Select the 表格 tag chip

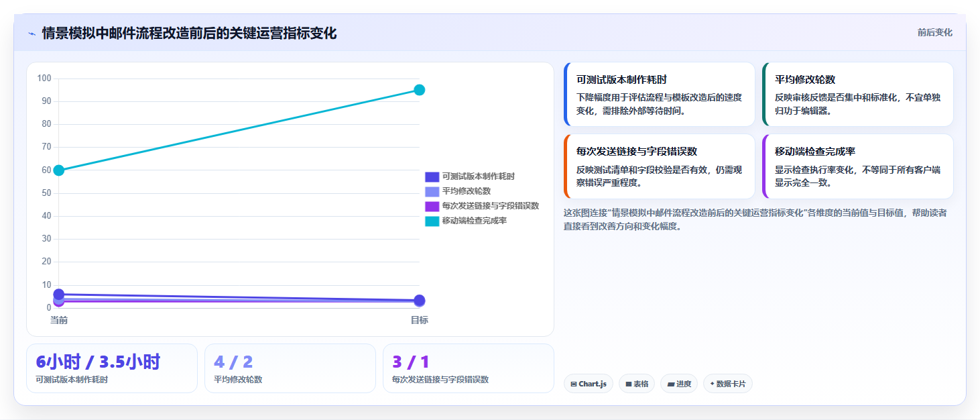click(x=637, y=384)
